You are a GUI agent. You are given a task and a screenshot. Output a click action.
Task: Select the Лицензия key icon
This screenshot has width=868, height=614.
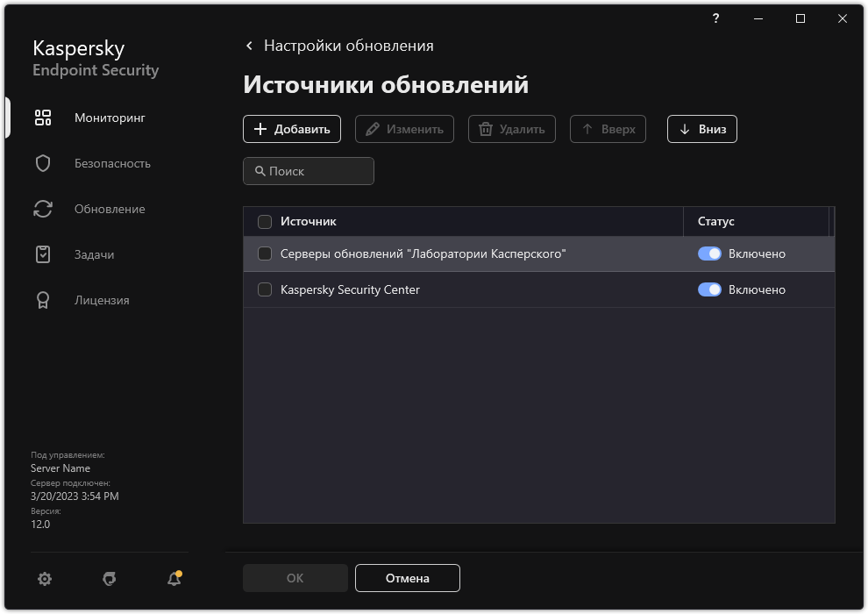[42, 299]
